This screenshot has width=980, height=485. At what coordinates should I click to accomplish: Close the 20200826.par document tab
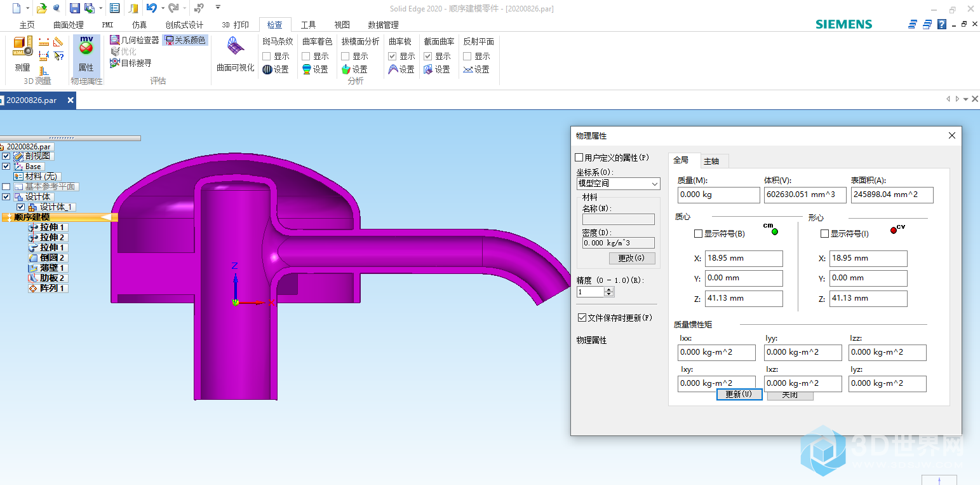point(70,100)
